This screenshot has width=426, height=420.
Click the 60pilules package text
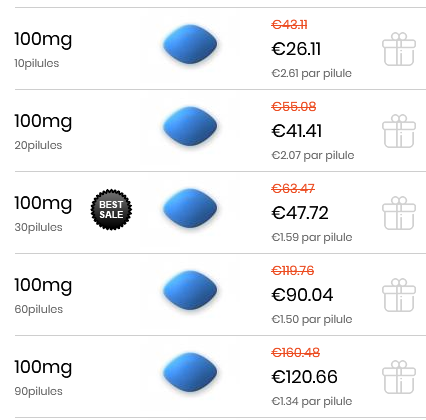pyautogui.click(x=39, y=309)
